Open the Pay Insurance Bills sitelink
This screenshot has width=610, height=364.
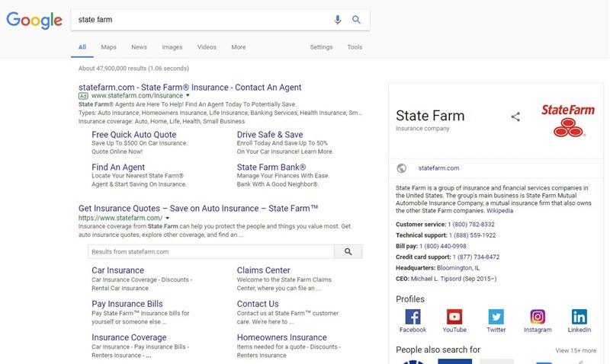(127, 304)
